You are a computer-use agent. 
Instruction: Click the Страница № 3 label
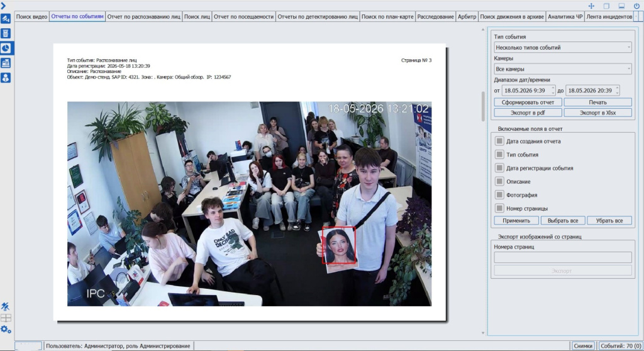click(416, 60)
